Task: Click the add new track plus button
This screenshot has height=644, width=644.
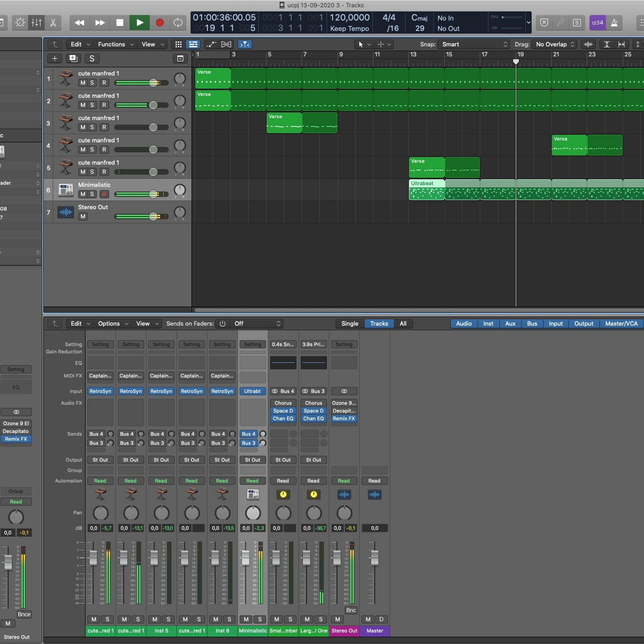Action: [55, 59]
